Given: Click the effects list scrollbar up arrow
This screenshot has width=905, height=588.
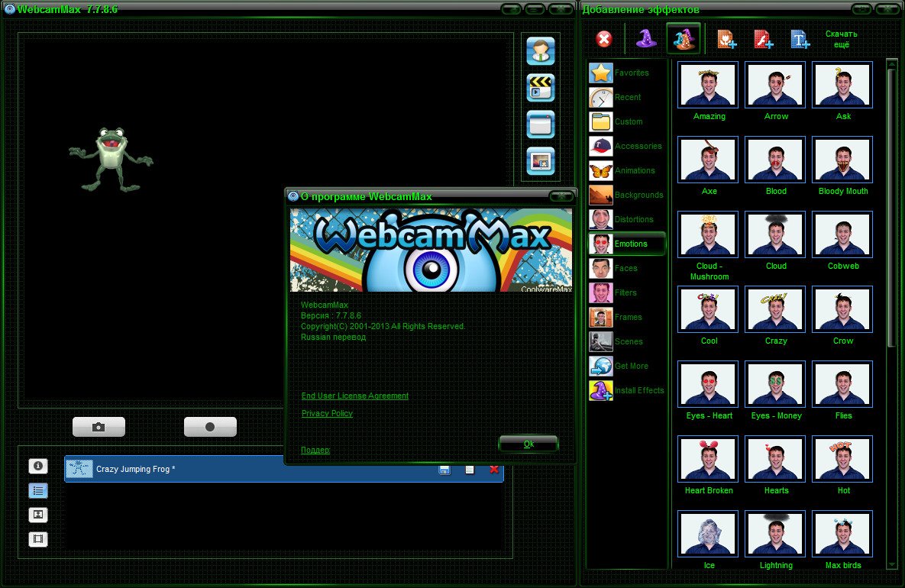Looking at the screenshot, I should point(892,63).
